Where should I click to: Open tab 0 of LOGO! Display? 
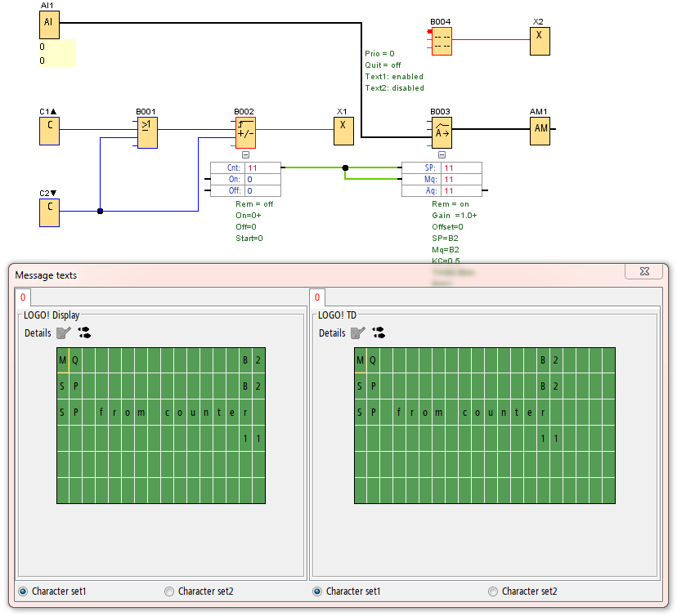[23, 297]
